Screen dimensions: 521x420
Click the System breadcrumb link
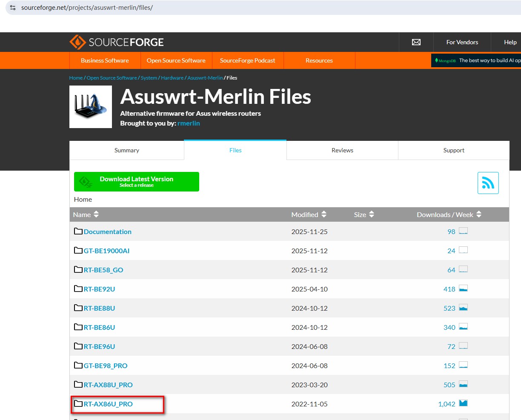pos(149,78)
